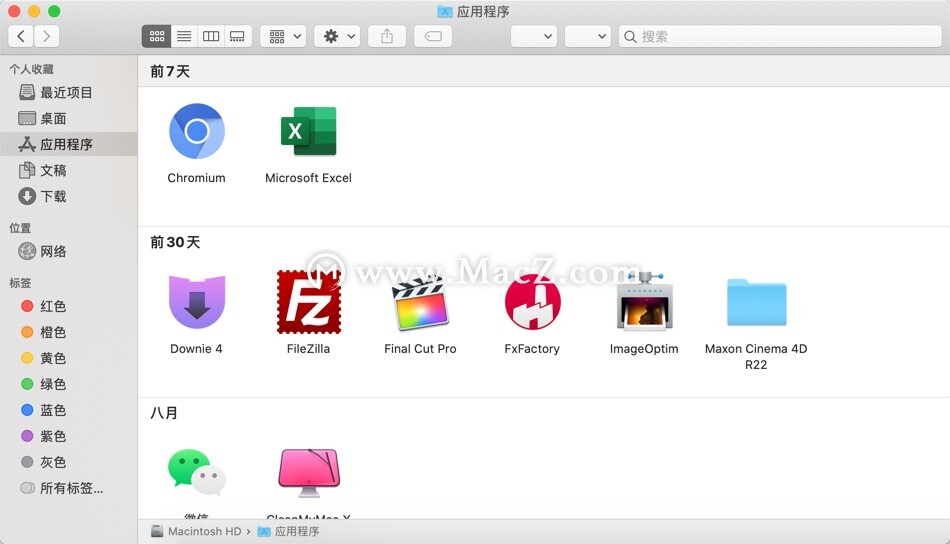
Task: Select 应用程序 in the sidebar
Action: [x=68, y=144]
